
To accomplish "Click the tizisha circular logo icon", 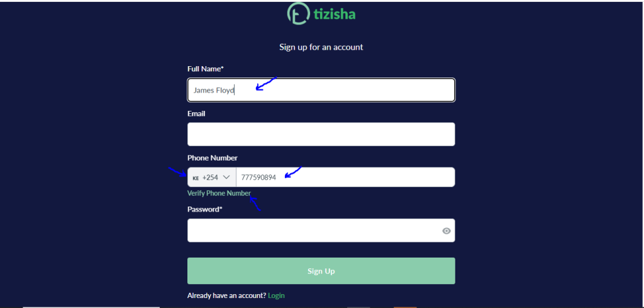I will [x=299, y=14].
